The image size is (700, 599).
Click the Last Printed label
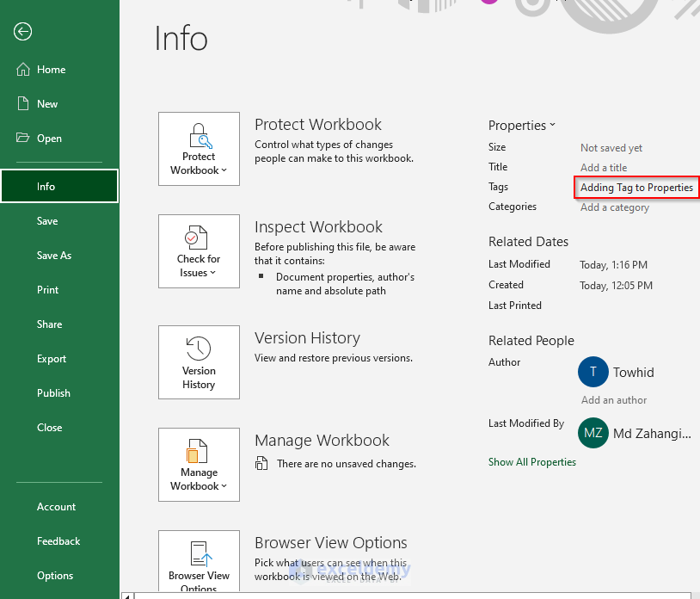tap(515, 306)
